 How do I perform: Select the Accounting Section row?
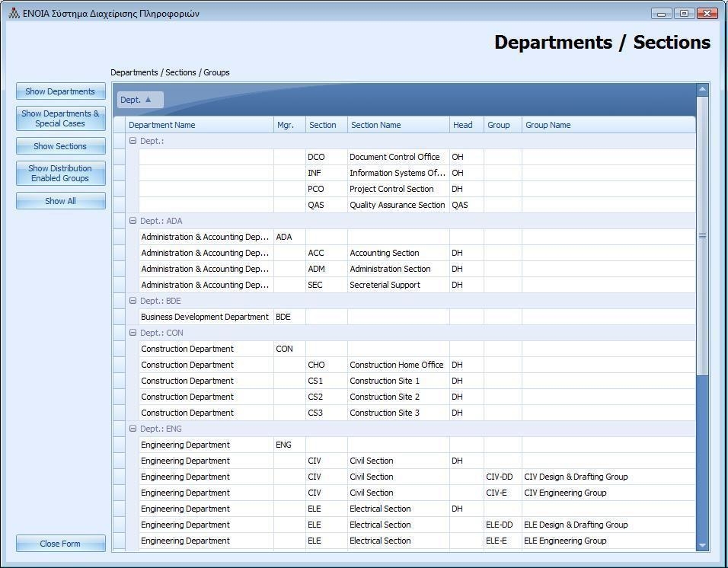click(385, 253)
